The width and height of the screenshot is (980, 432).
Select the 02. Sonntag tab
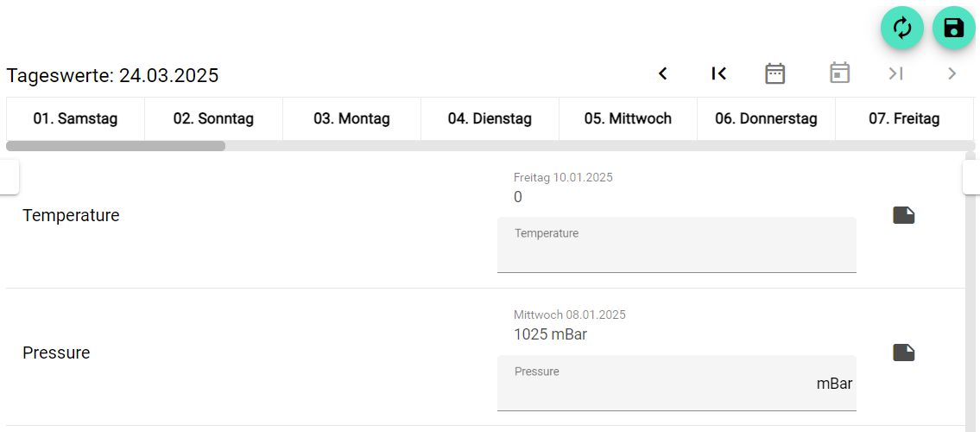213,119
